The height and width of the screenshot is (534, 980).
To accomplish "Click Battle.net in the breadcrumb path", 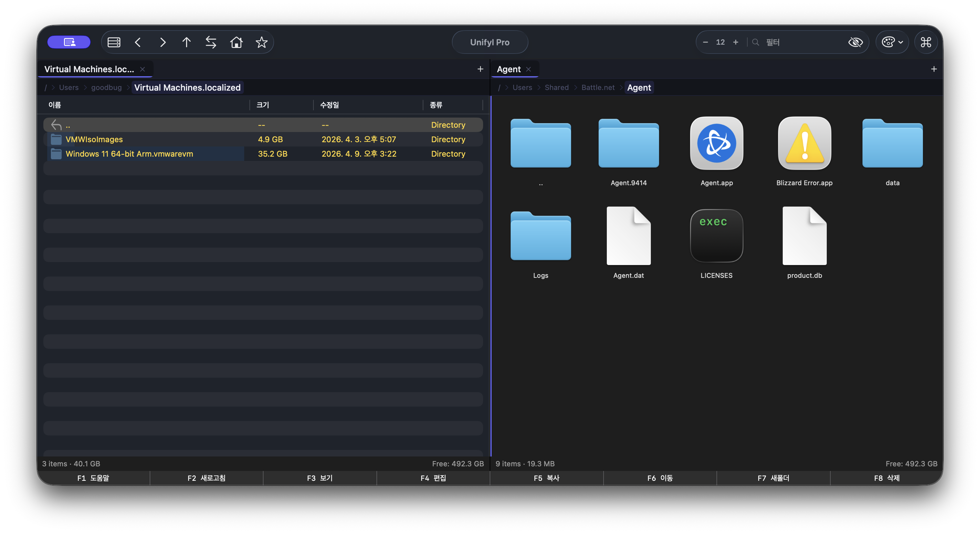I will tap(598, 88).
